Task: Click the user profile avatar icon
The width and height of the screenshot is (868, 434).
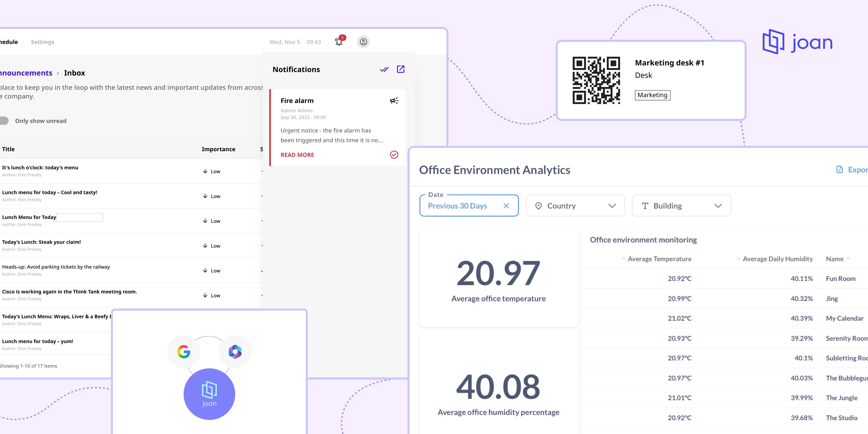Action: point(363,42)
